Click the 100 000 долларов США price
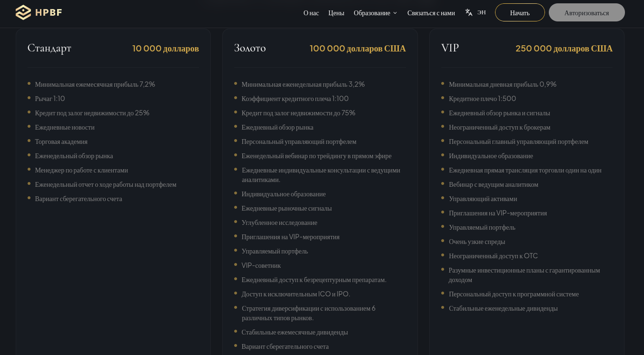Screen dimensions: 644x355 [357, 49]
